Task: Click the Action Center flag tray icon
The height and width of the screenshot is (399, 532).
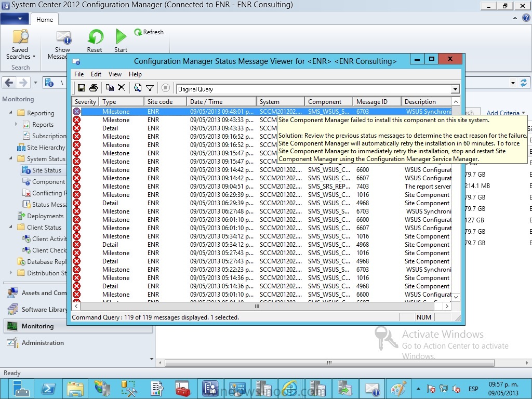Action: pyautogui.click(x=431, y=389)
